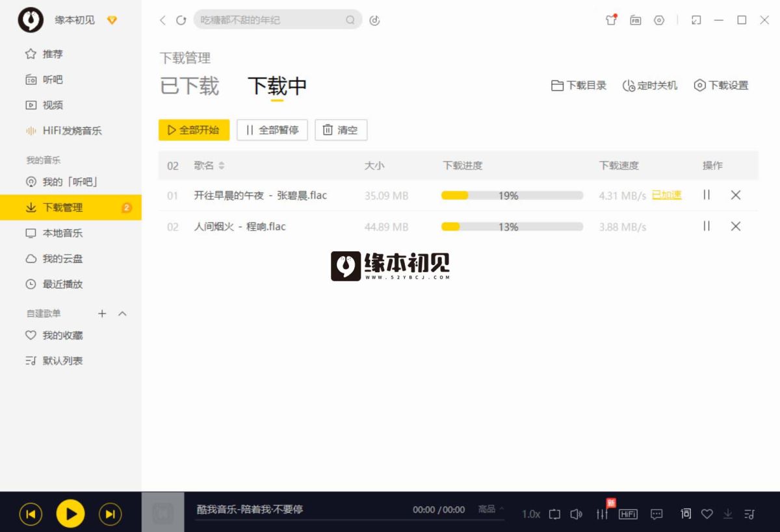Switch to mini mode window icon
Screen dimensions: 780x532
pyautogui.click(x=696, y=20)
